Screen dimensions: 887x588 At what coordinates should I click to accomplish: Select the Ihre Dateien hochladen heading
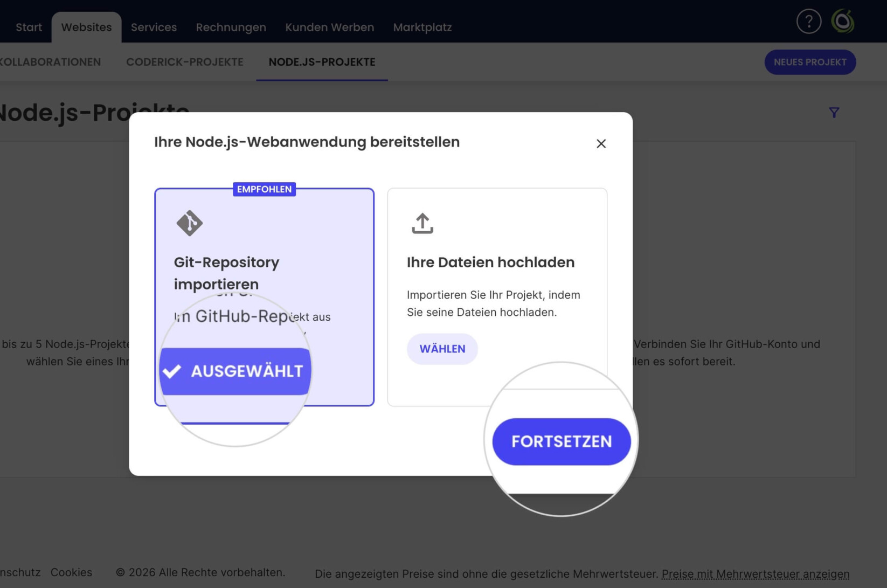[x=490, y=262]
